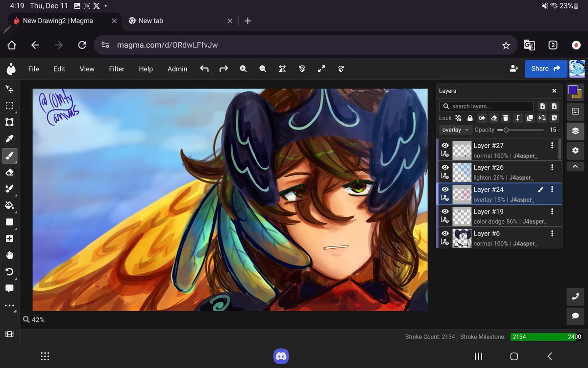Screen dimensions: 588x368
Task: Open Layer #19 three-dot options menu
Action: click(552, 211)
